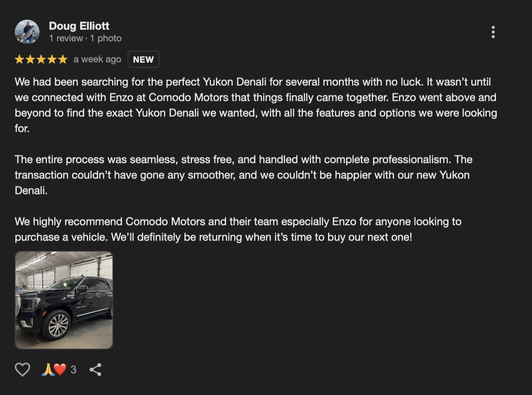Click the second gold rating star

coord(30,59)
